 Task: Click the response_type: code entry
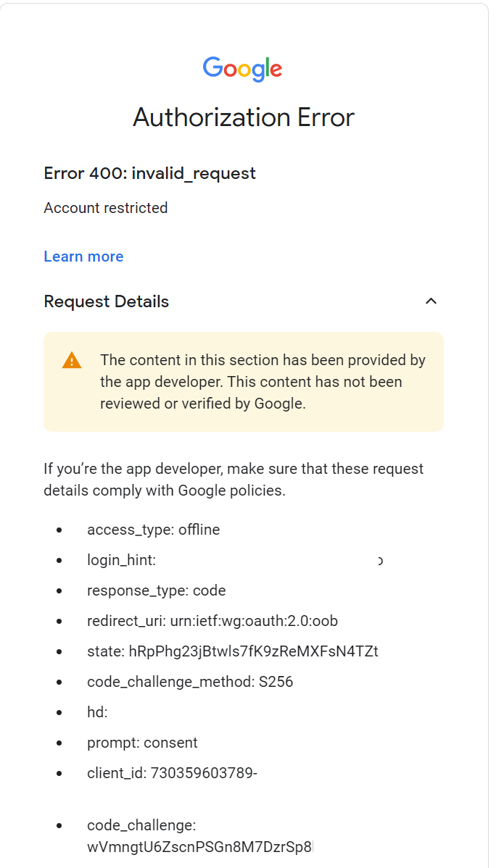pyautogui.click(x=156, y=591)
